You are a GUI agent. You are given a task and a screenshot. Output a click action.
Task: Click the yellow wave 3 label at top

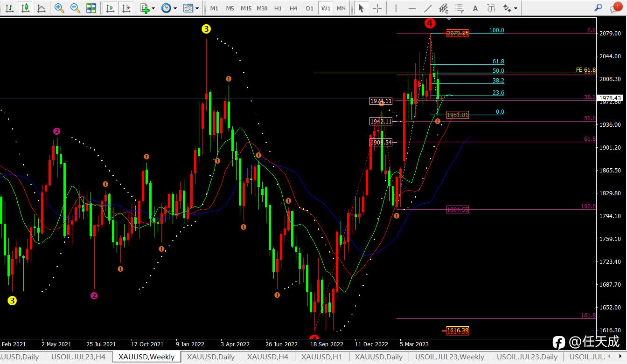coord(206,29)
